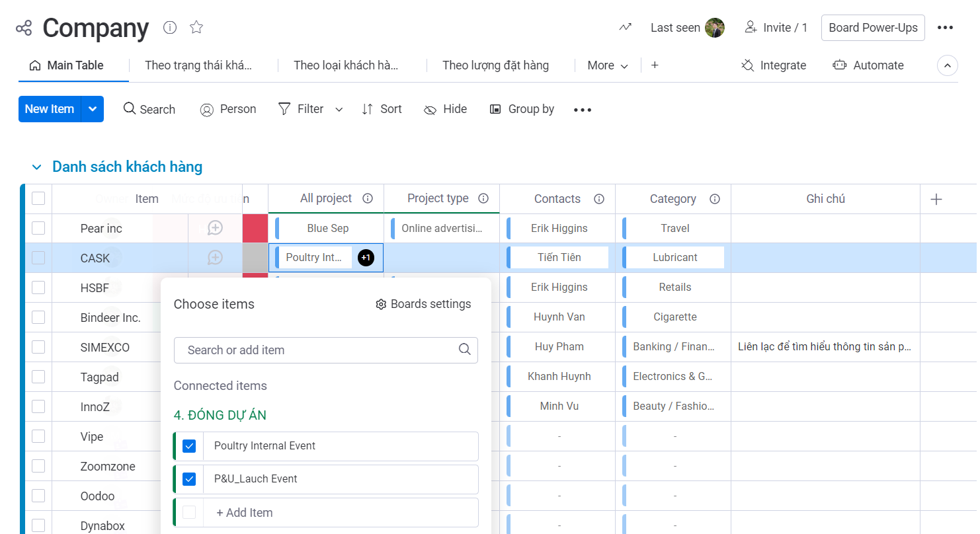
Task: Uncheck P&U_Lauch Event connected item
Action: (189, 479)
